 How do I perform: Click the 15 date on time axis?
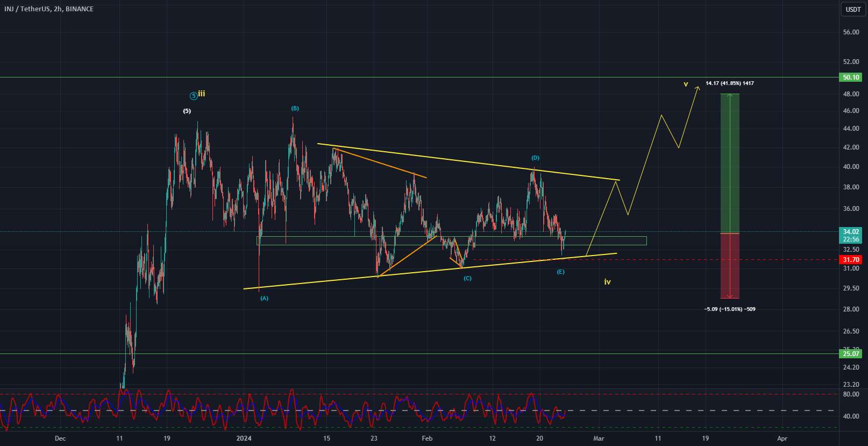[x=326, y=438]
